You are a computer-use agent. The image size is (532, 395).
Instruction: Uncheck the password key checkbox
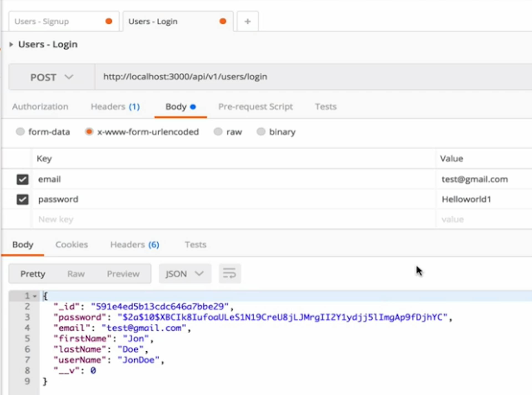click(x=22, y=199)
